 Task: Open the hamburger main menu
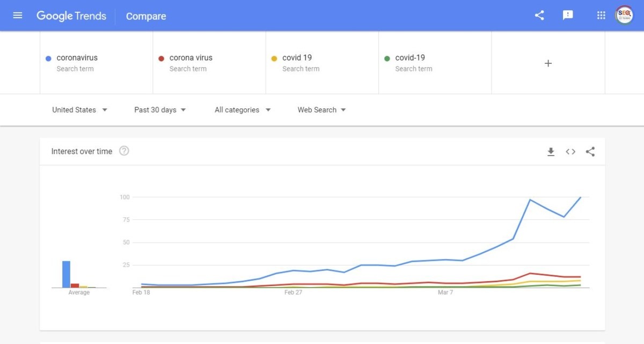[x=18, y=16]
